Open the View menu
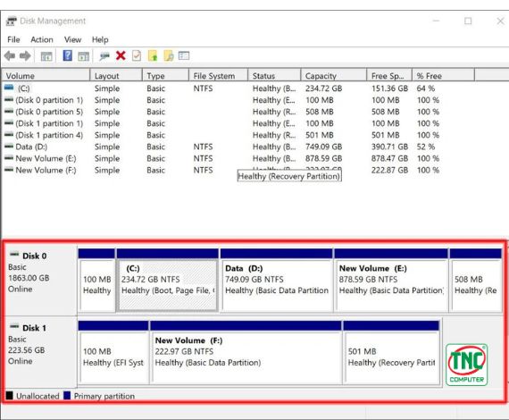Screen dimensions: 509x420 (72, 39)
